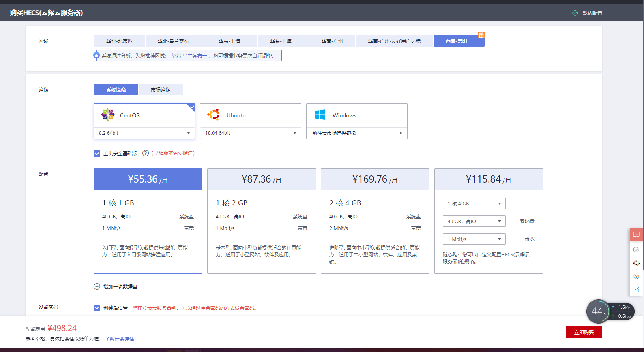
Task: Click the 立即购买 button
Action: click(x=584, y=332)
